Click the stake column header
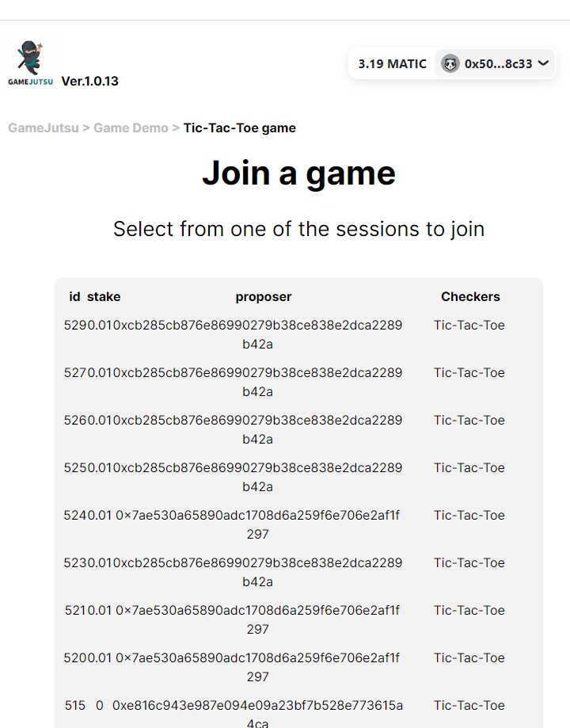The width and height of the screenshot is (570, 728). click(x=104, y=296)
